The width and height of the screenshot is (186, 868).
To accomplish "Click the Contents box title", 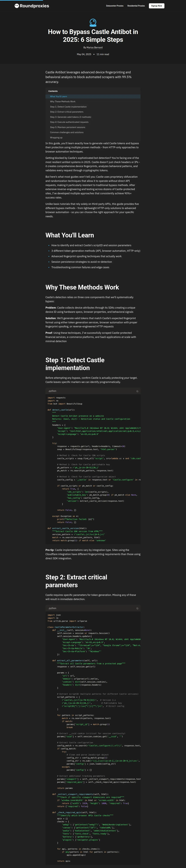I will tap(53, 91).
